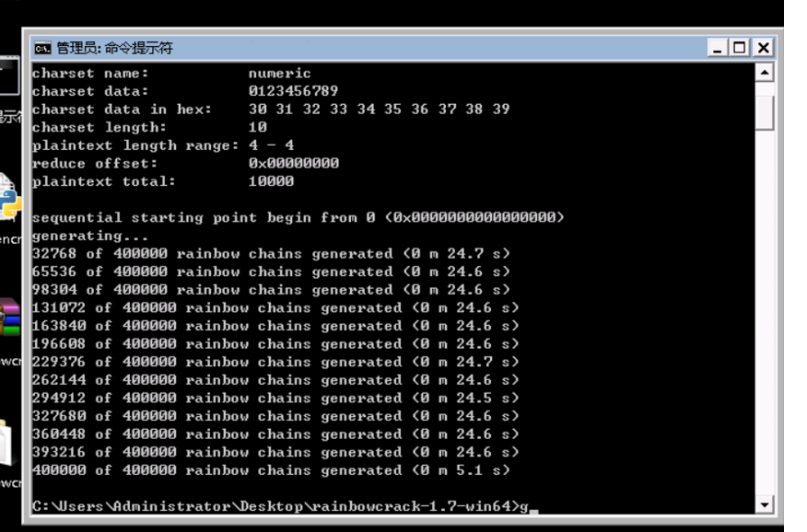Click the command prompt system menu icon

[x=42, y=48]
